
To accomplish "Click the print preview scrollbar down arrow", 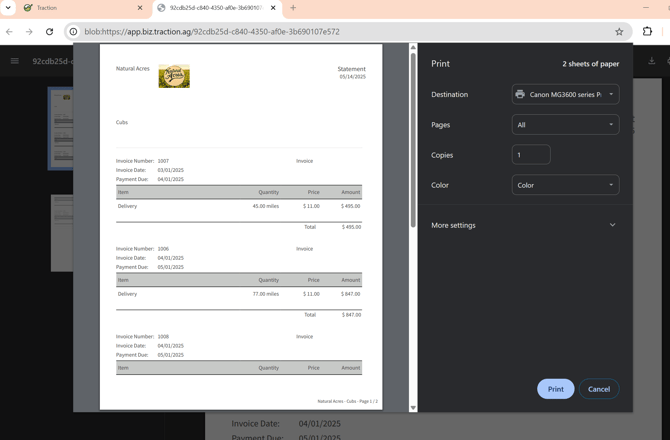I will [x=413, y=407].
